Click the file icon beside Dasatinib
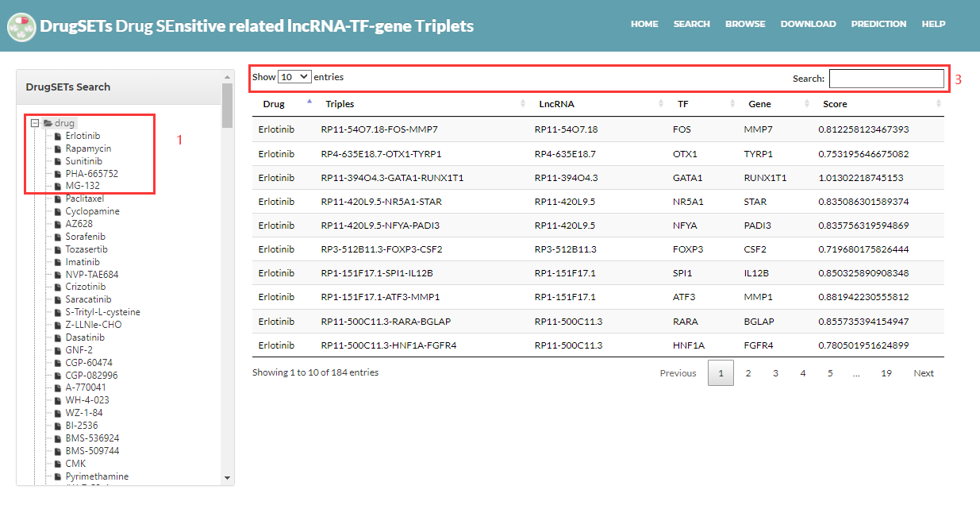 (x=58, y=337)
